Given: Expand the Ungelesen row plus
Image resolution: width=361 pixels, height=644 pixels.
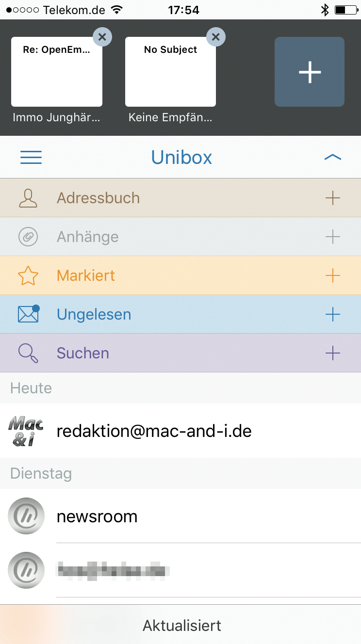Looking at the screenshot, I should click(x=332, y=314).
